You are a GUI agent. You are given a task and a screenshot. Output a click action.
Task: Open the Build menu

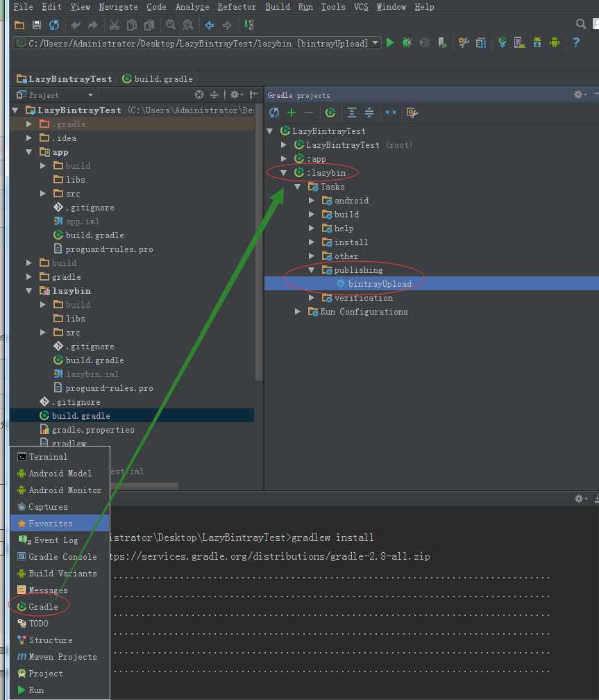(278, 7)
